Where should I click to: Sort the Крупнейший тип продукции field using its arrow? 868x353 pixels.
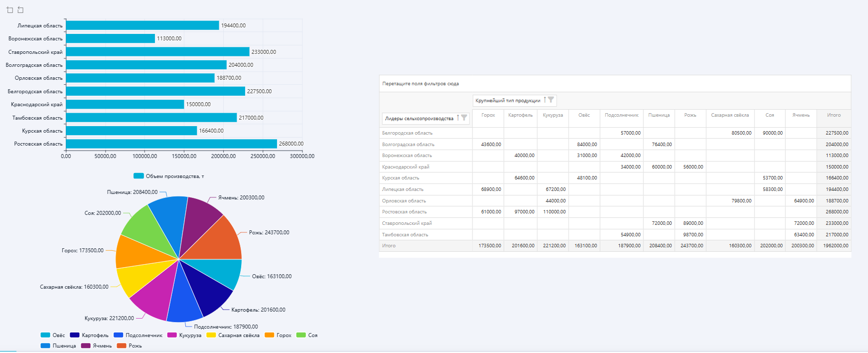(x=545, y=100)
